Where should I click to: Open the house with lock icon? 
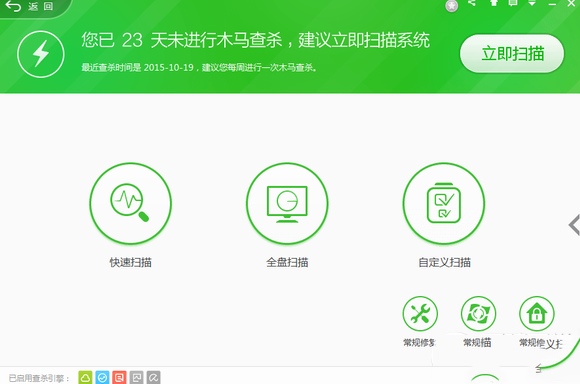[537, 314]
